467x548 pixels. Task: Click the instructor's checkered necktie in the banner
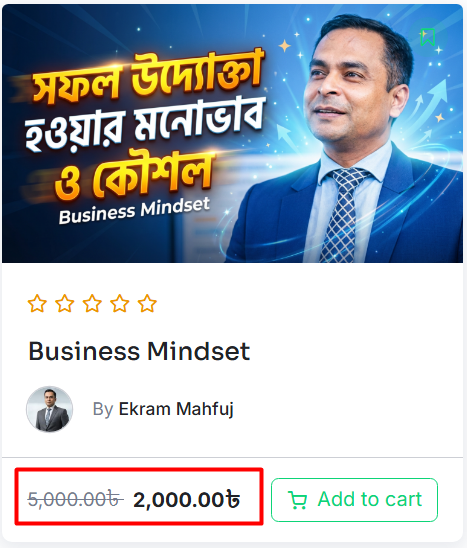(344, 215)
